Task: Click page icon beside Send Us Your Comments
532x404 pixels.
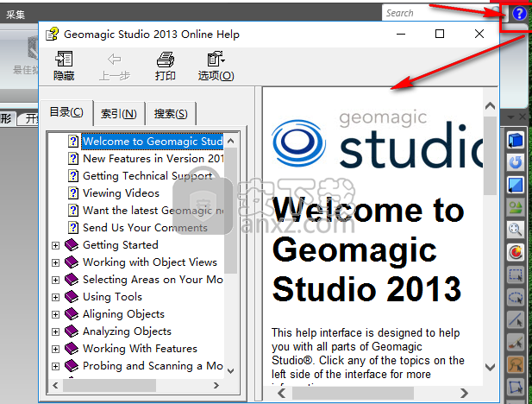Action: (73, 227)
